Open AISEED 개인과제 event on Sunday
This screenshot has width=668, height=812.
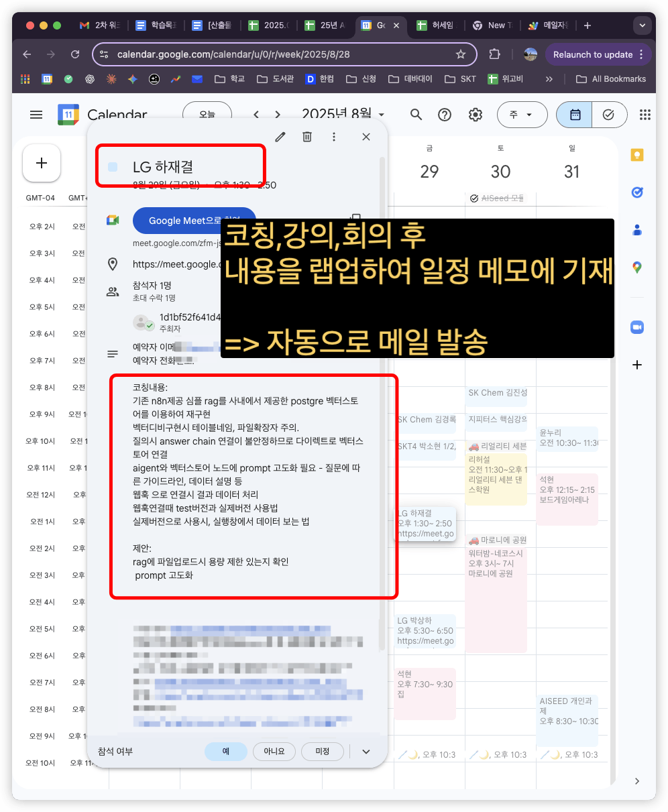click(x=568, y=721)
